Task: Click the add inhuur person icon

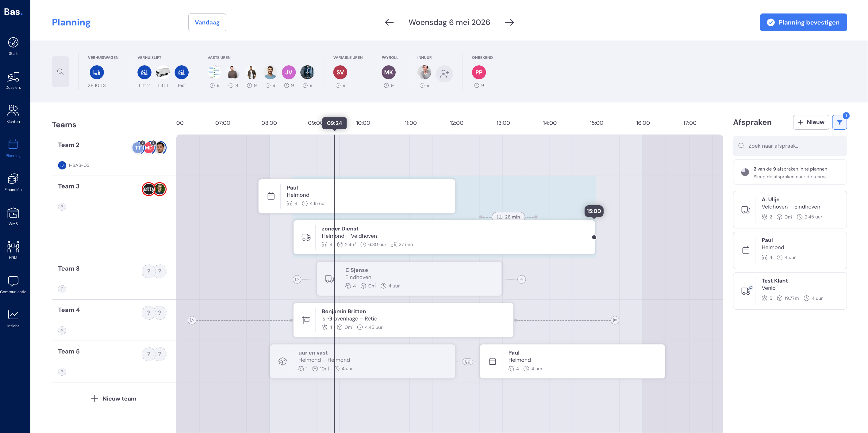Action: [444, 74]
